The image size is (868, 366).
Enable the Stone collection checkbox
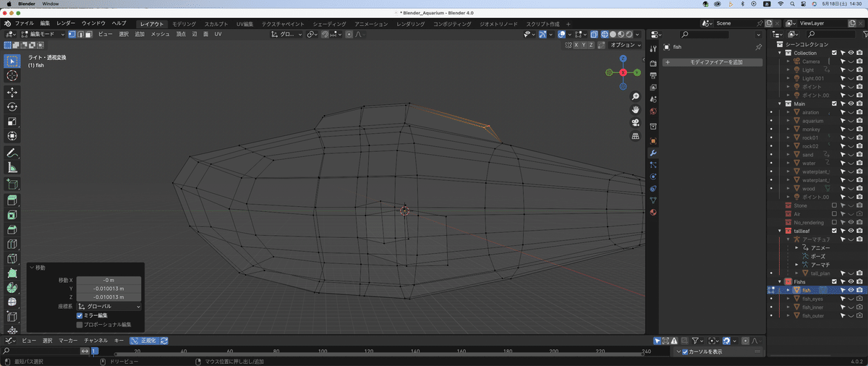[834, 205]
